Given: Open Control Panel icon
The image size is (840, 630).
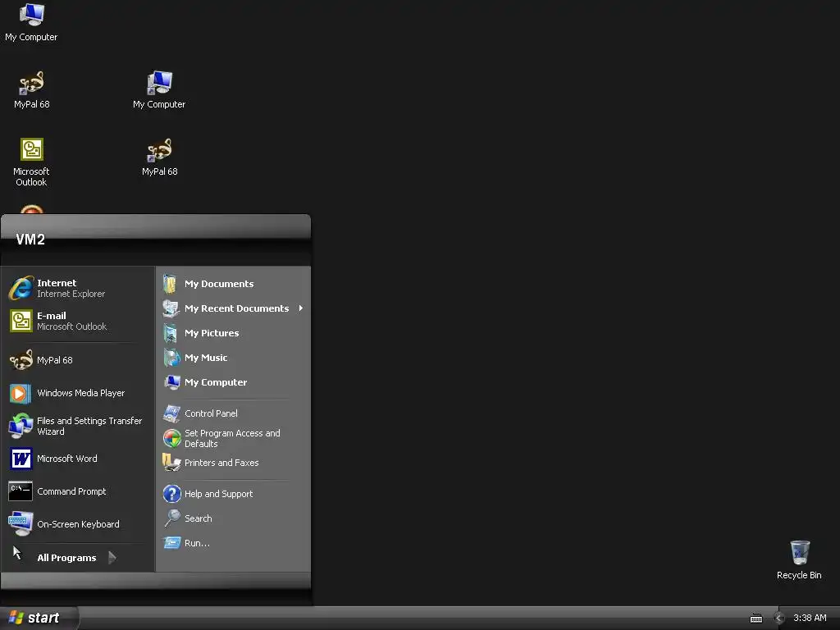Looking at the screenshot, I should point(171,413).
